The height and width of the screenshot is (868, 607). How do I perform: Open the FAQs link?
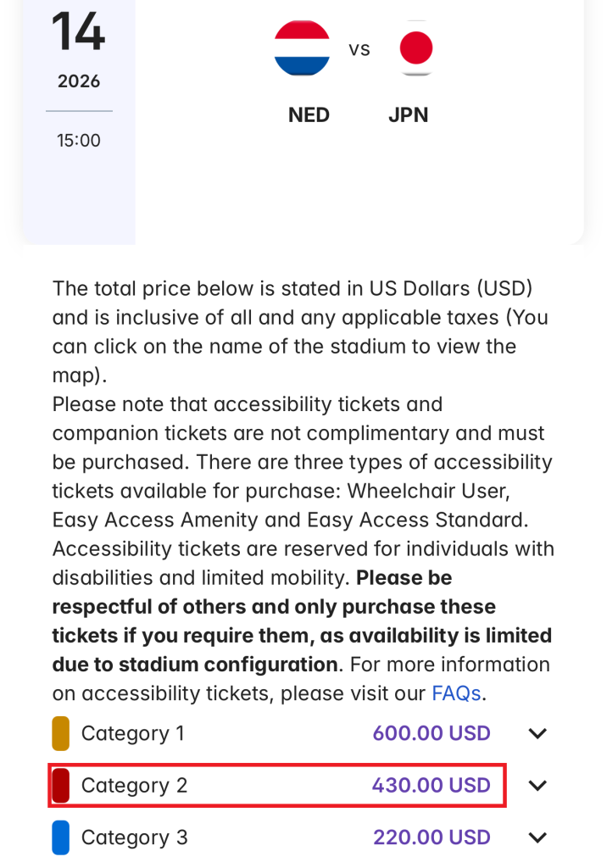(x=456, y=693)
